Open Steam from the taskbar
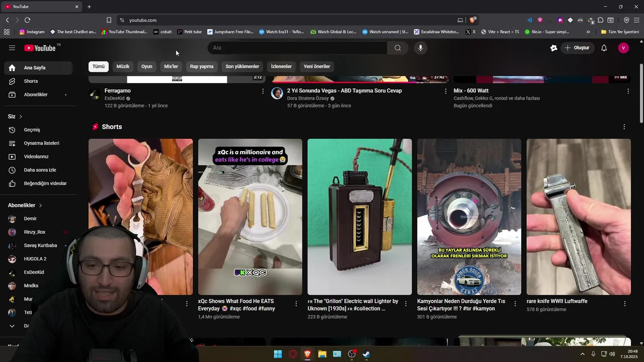Image resolution: width=644 pixels, height=362 pixels. (x=366, y=354)
